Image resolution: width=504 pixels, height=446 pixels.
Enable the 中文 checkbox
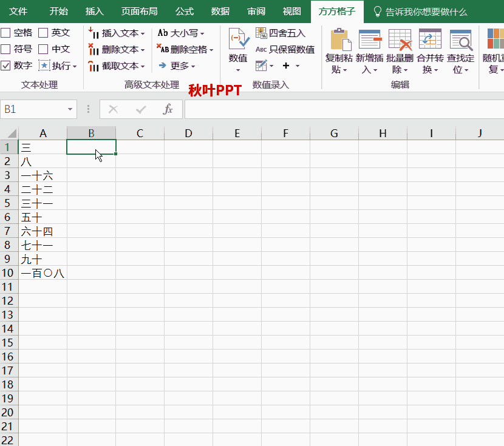pyautogui.click(x=43, y=49)
